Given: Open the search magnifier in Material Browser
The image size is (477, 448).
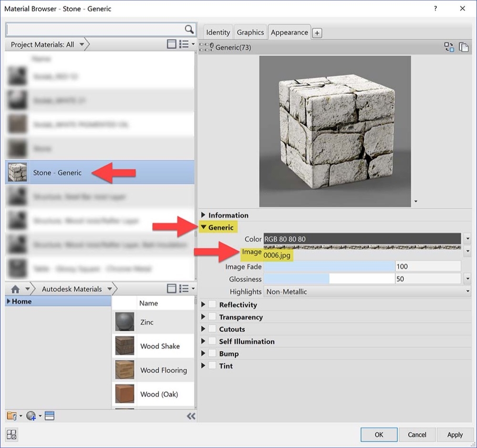Looking at the screenshot, I should point(189,29).
